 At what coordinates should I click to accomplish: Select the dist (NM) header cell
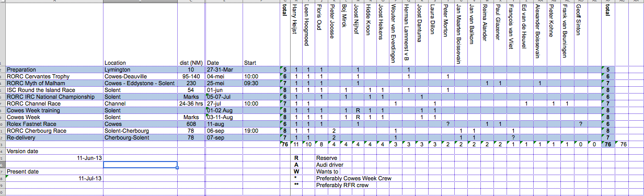[191, 63]
